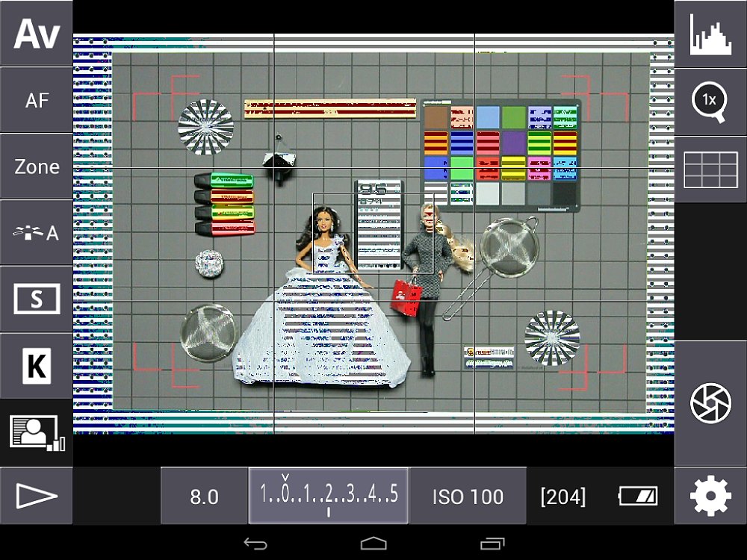
Task: Adjust the 8.0 aperture value
Action: click(204, 496)
